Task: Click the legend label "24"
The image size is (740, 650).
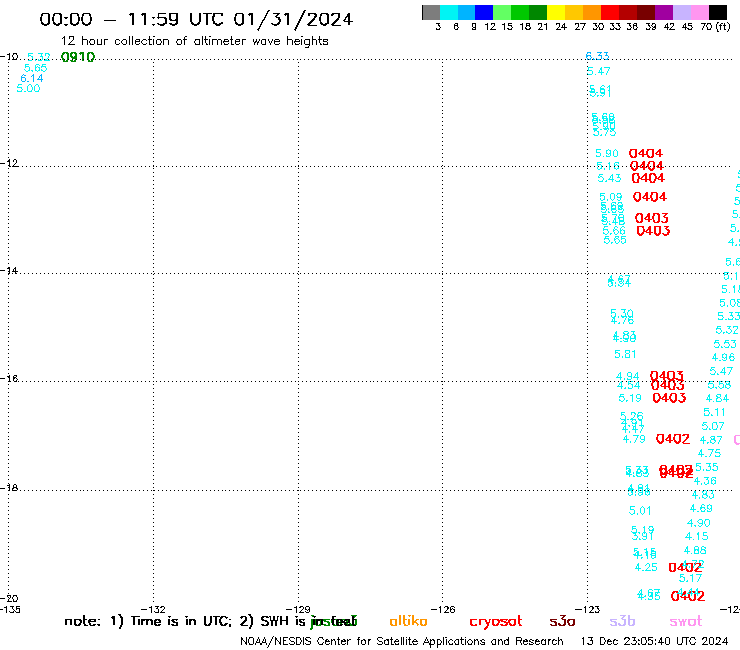Action: tap(561, 27)
